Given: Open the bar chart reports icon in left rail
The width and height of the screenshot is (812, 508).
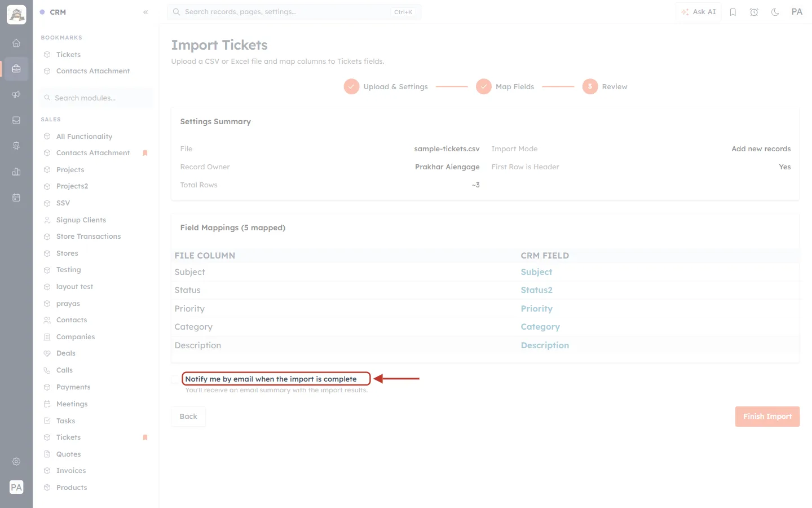Looking at the screenshot, I should tap(16, 172).
